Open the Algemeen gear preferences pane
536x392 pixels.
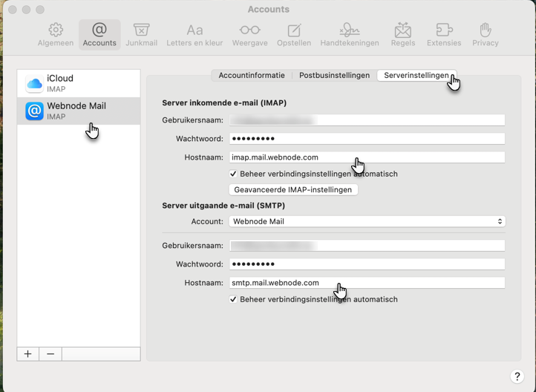tap(56, 34)
